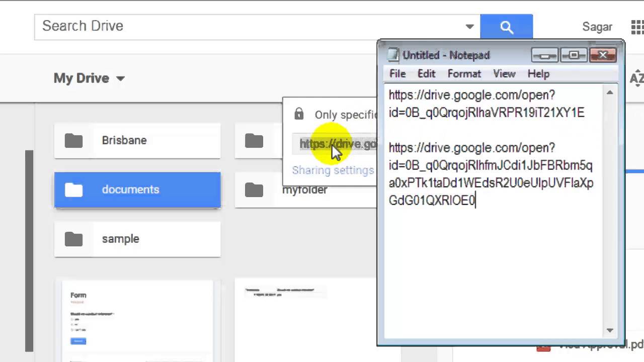Image resolution: width=644 pixels, height=362 pixels.
Task: Minimize the Notepad window
Action: tap(544, 55)
